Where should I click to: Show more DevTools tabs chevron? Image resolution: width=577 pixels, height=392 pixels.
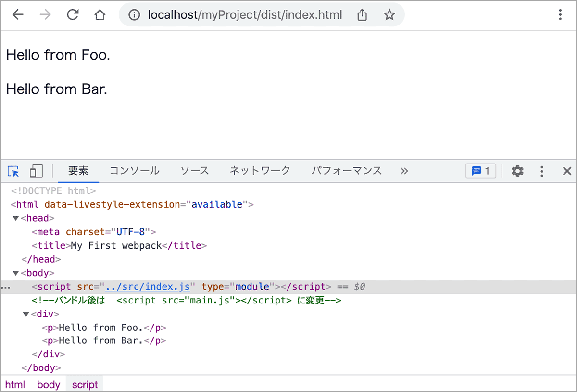[404, 171]
